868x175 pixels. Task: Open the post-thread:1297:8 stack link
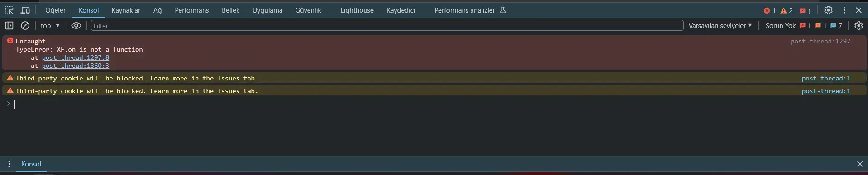pos(76,57)
